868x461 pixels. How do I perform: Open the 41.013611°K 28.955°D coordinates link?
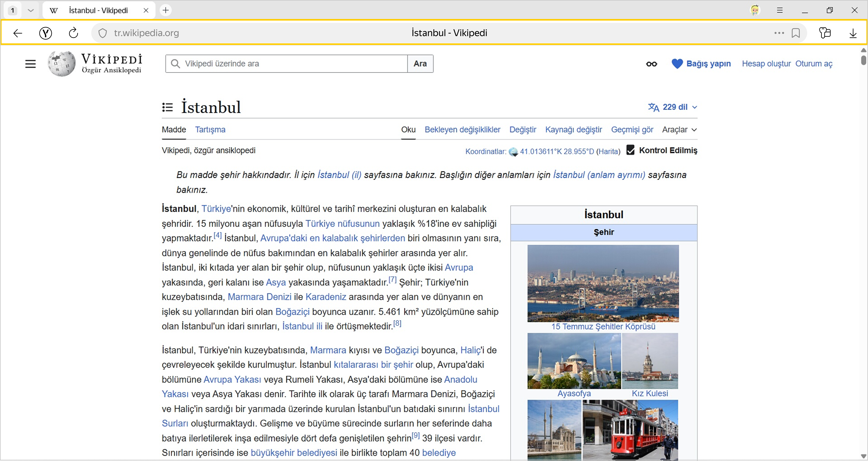tap(557, 152)
